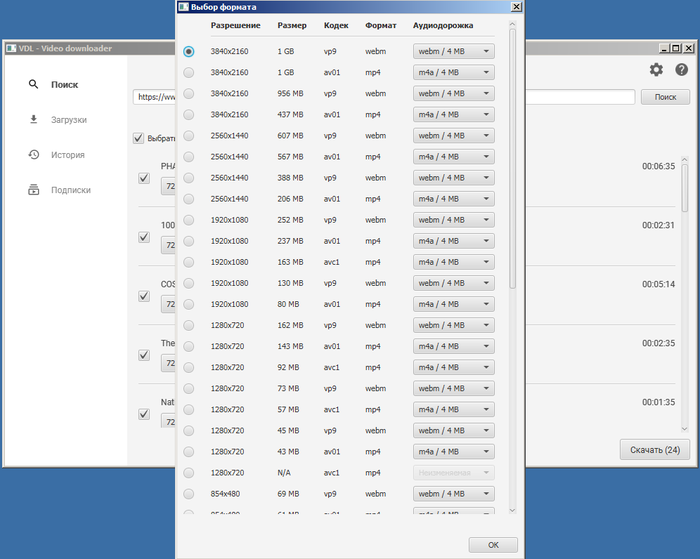Viewport: 700px width, 559px height.
Task: Open settings via the gear icon
Action: coord(656,70)
